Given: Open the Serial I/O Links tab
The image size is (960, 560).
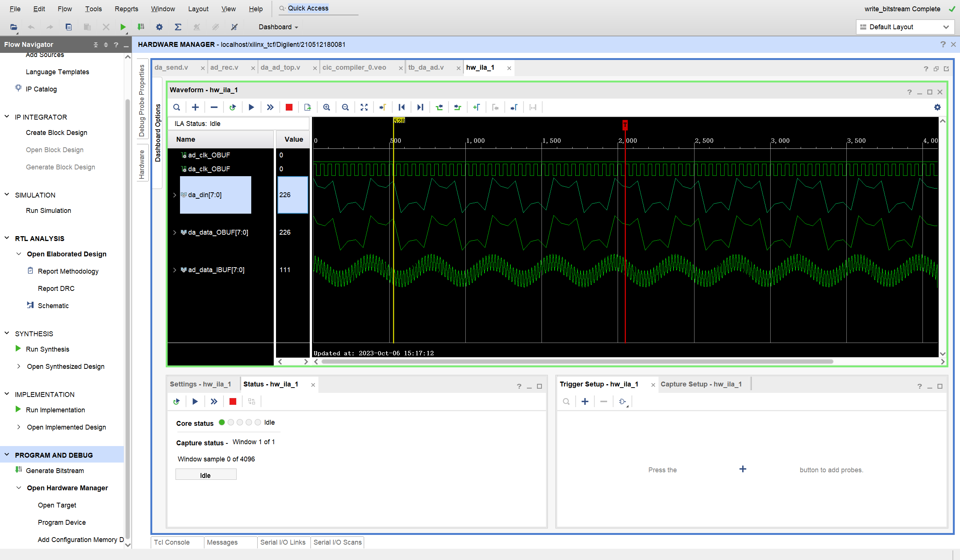Looking at the screenshot, I should click(x=283, y=542).
